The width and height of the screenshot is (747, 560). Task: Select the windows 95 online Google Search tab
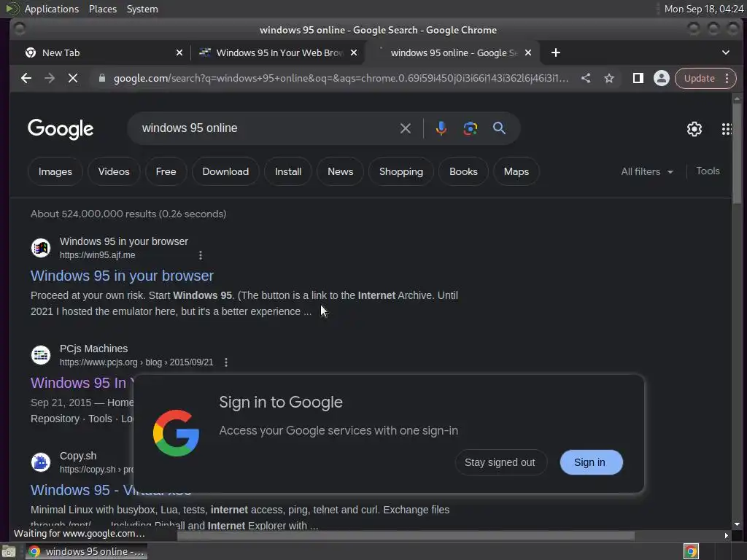coord(453,52)
